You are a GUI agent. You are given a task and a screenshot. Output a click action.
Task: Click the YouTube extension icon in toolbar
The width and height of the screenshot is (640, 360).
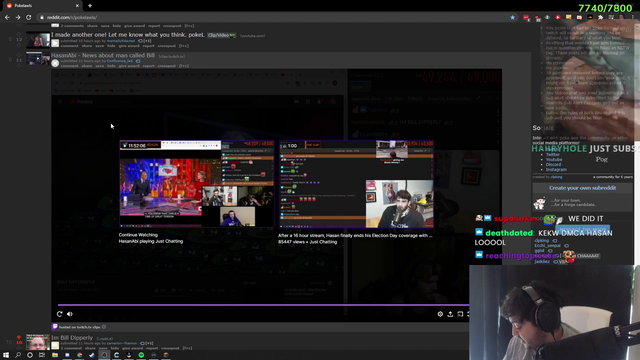coord(558,18)
